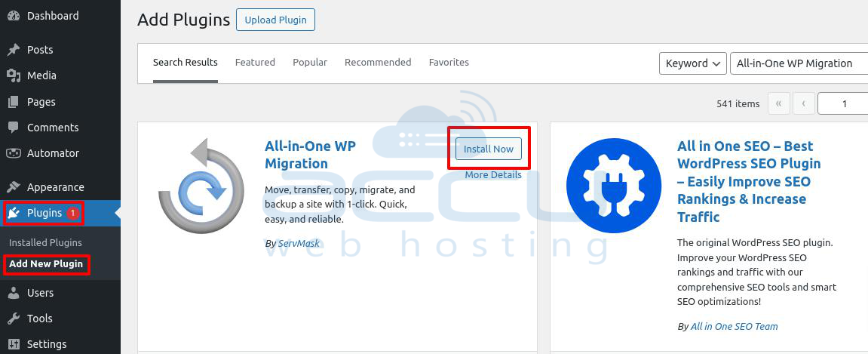Click the Posts pushpin icon
The image size is (868, 354).
pyautogui.click(x=14, y=50)
